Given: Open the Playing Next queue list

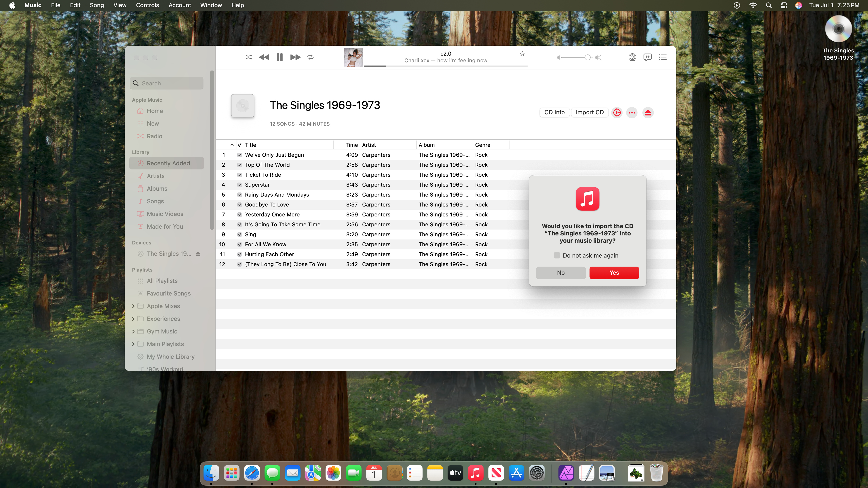Looking at the screenshot, I should (x=663, y=57).
